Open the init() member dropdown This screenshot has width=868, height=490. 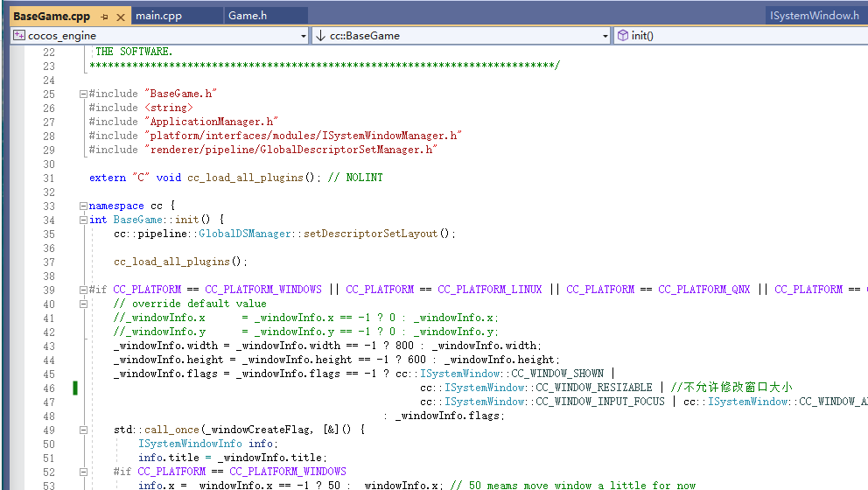[x=740, y=36]
